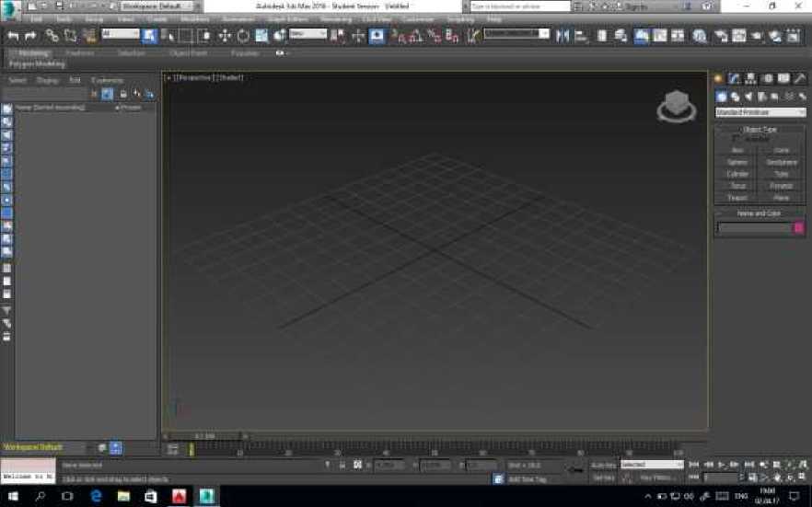
Task: Collapse the Object Type rollout
Action: point(760,130)
